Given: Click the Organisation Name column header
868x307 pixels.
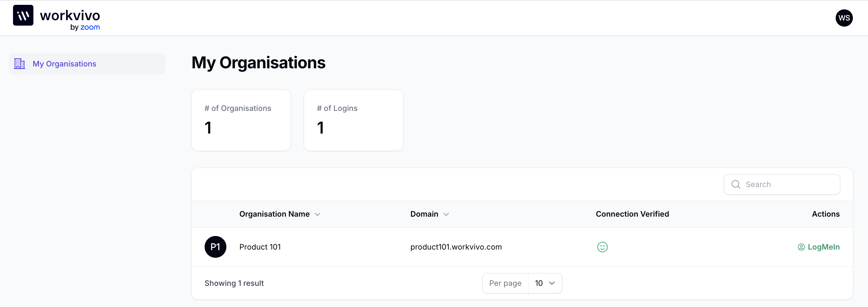Looking at the screenshot, I should [x=274, y=214].
